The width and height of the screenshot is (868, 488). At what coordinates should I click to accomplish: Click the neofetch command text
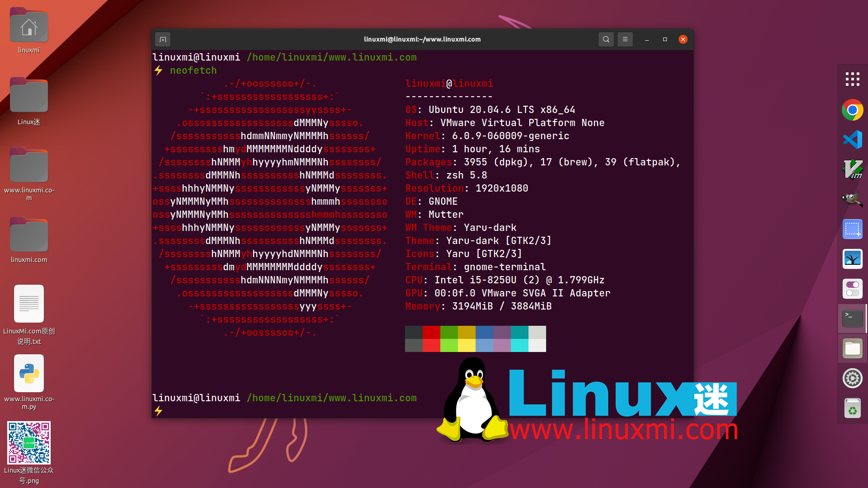pyautogui.click(x=193, y=70)
